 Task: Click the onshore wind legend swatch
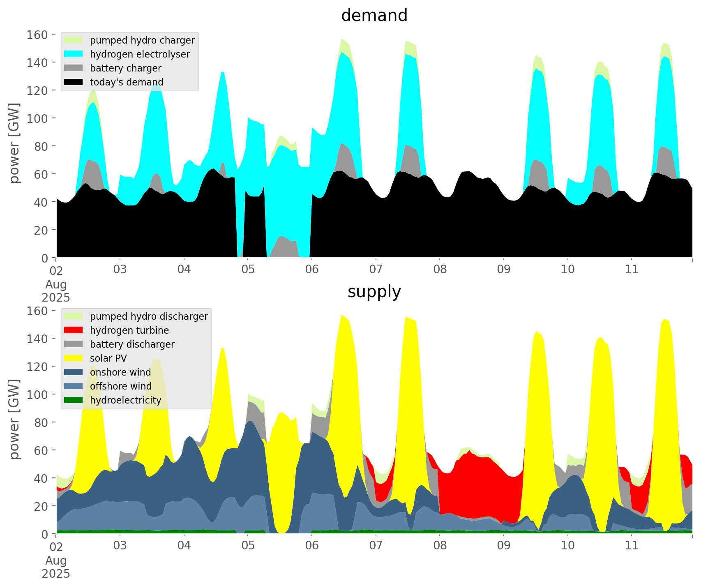(x=74, y=372)
